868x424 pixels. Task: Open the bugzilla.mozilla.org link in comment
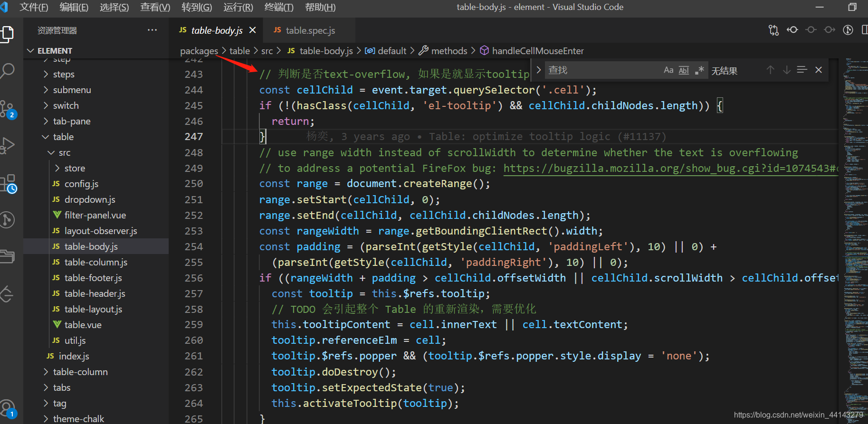pos(670,168)
